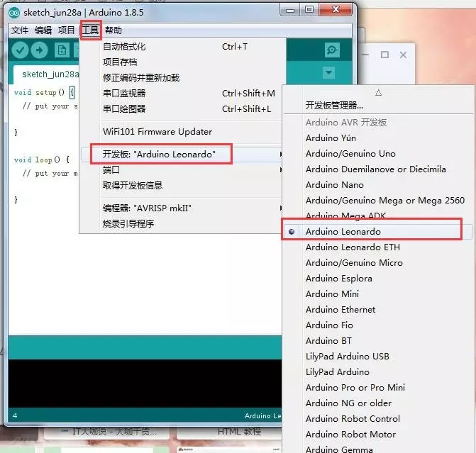Open the tab dropdown arrow under Serial Monitor
The width and height of the screenshot is (476, 453).
(328, 73)
